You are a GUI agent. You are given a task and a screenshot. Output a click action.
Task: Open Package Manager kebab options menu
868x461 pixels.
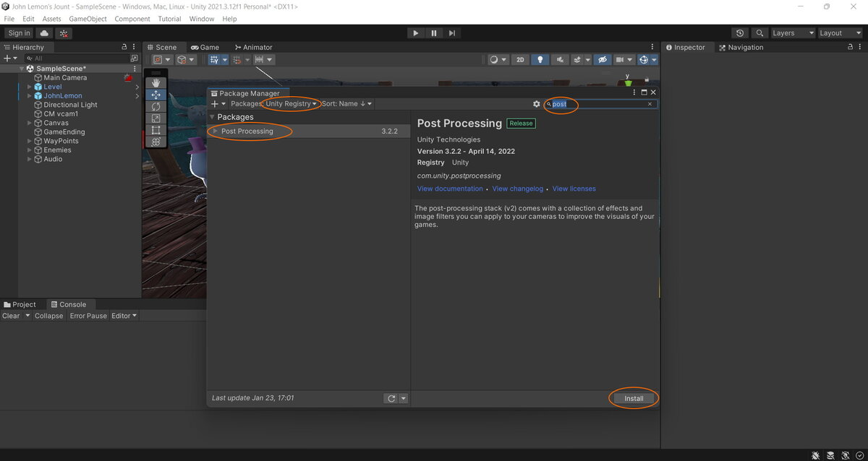coord(633,92)
